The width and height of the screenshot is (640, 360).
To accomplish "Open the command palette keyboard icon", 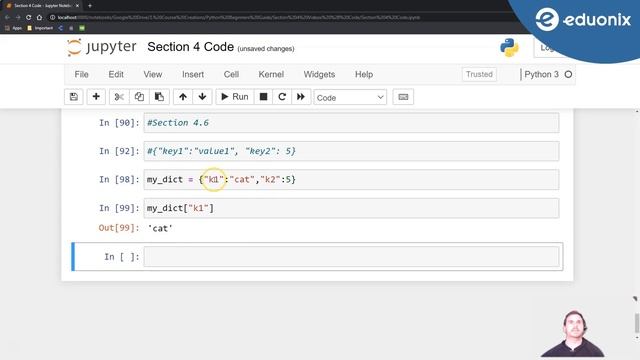I will point(403,97).
